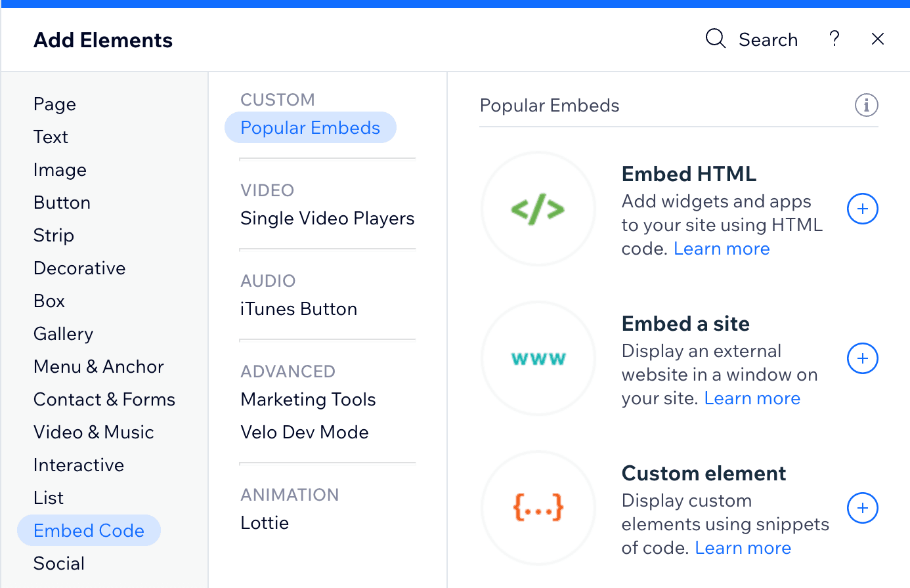The width and height of the screenshot is (910, 588).
Task: Switch to the Social category
Action: coord(58,563)
